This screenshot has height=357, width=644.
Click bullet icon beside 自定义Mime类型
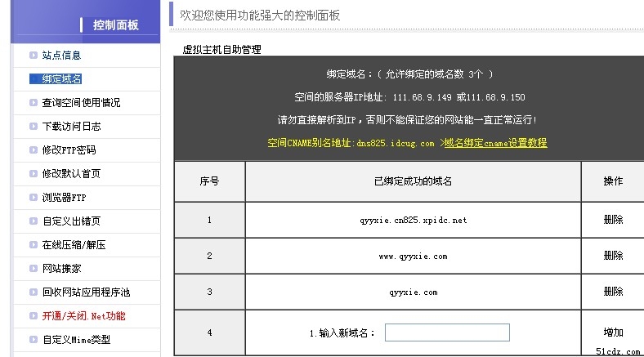tap(34, 340)
